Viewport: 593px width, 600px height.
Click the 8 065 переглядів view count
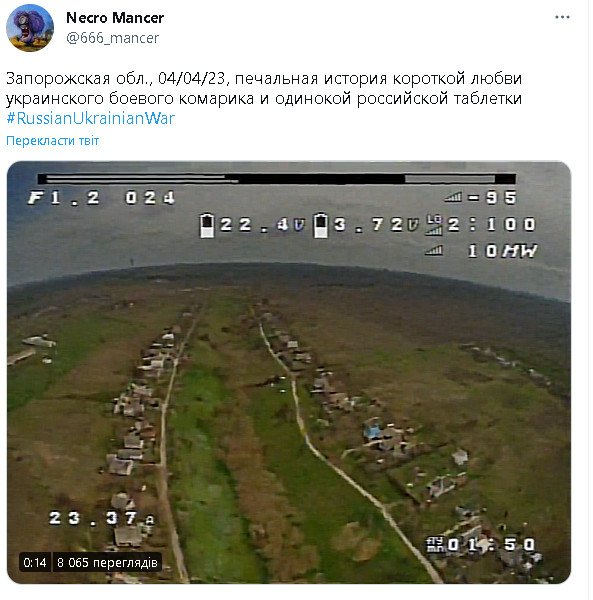coord(107,562)
